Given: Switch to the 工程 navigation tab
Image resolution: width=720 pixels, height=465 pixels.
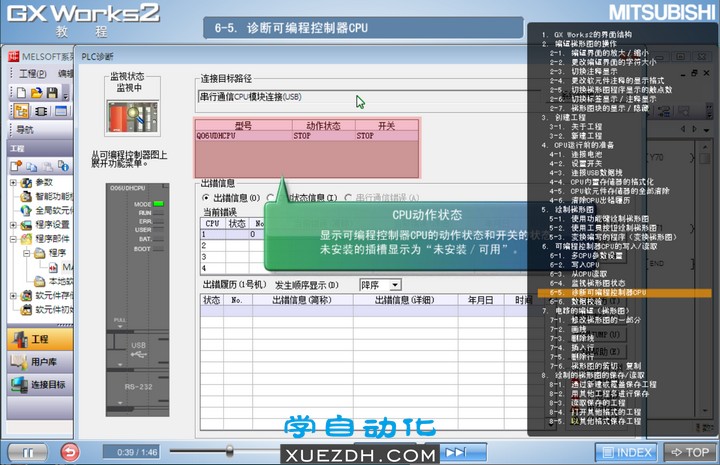Looking at the screenshot, I should point(40,339).
